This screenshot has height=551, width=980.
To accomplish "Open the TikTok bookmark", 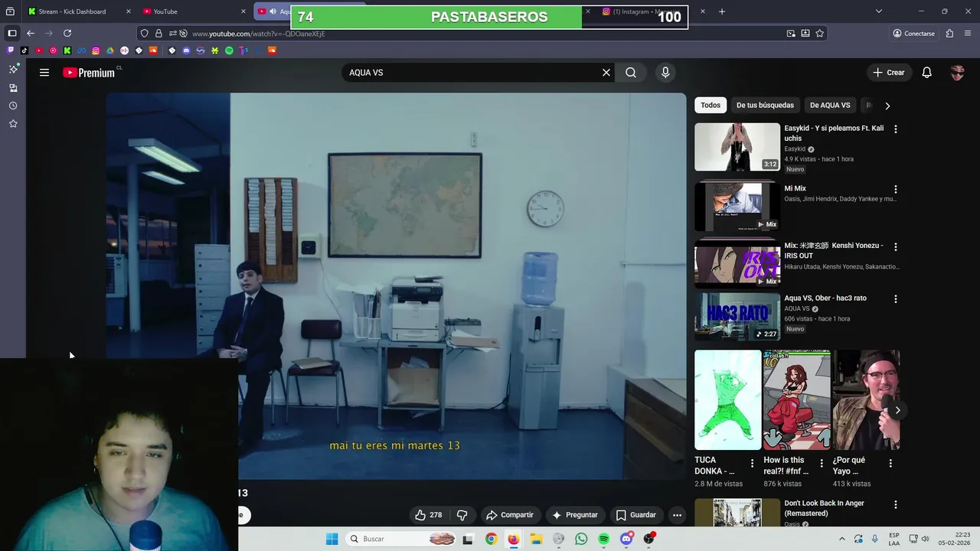I will (24, 51).
